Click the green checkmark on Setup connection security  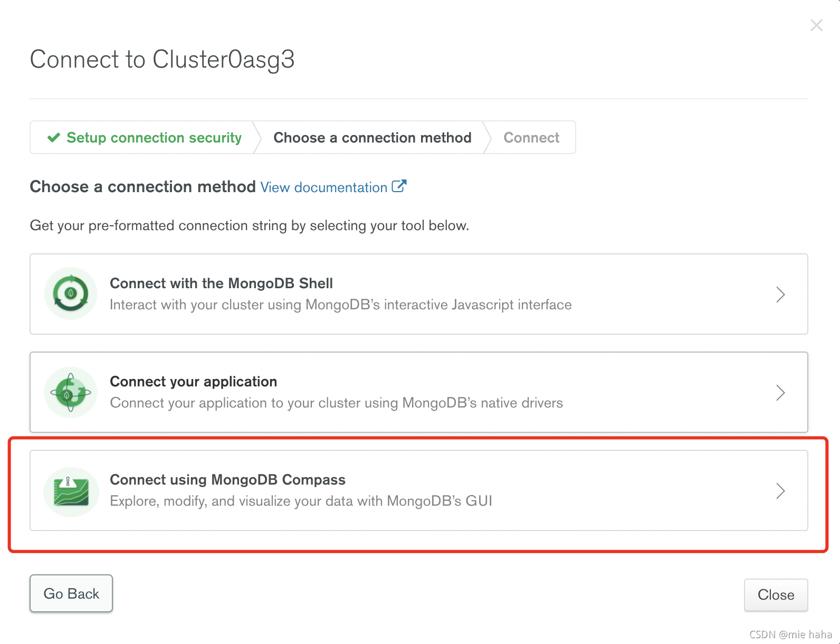tap(54, 138)
